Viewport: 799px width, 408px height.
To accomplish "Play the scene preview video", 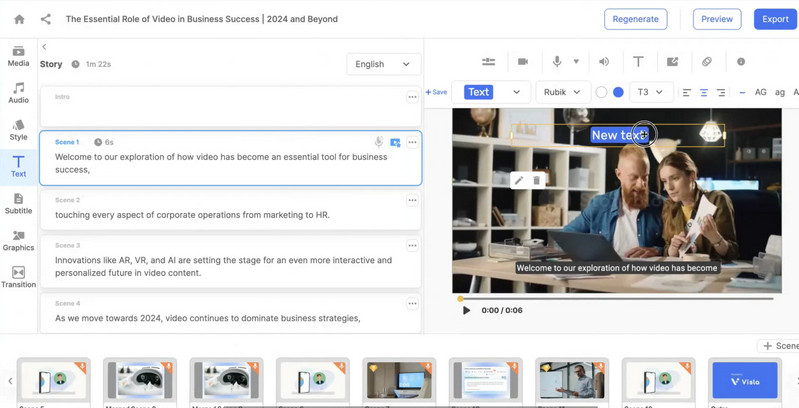I will [466, 310].
